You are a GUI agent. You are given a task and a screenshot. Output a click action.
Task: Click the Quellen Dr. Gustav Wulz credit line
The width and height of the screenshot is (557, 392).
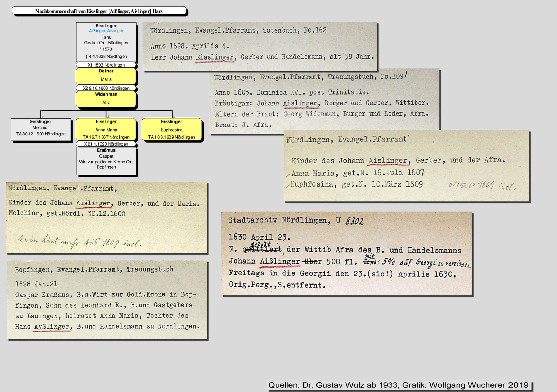click(398, 385)
